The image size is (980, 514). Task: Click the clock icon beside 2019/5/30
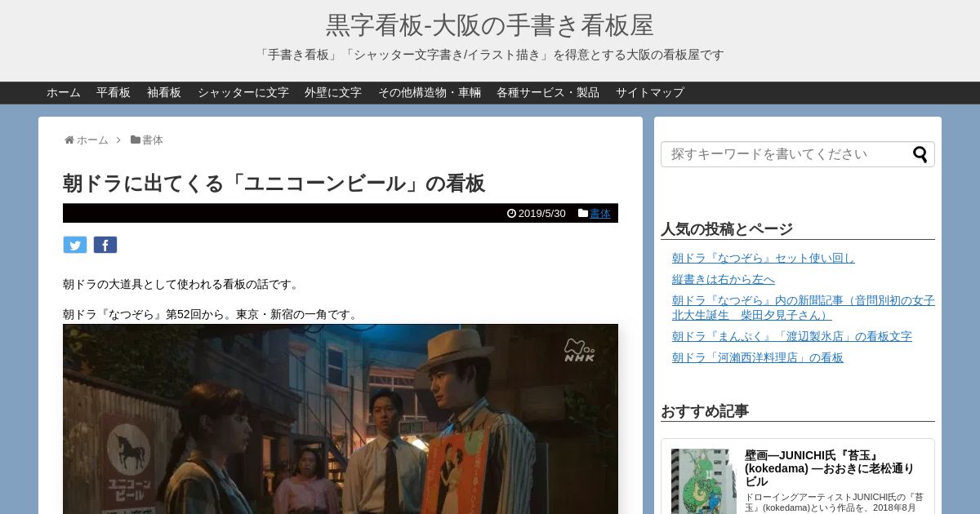click(x=511, y=213)
